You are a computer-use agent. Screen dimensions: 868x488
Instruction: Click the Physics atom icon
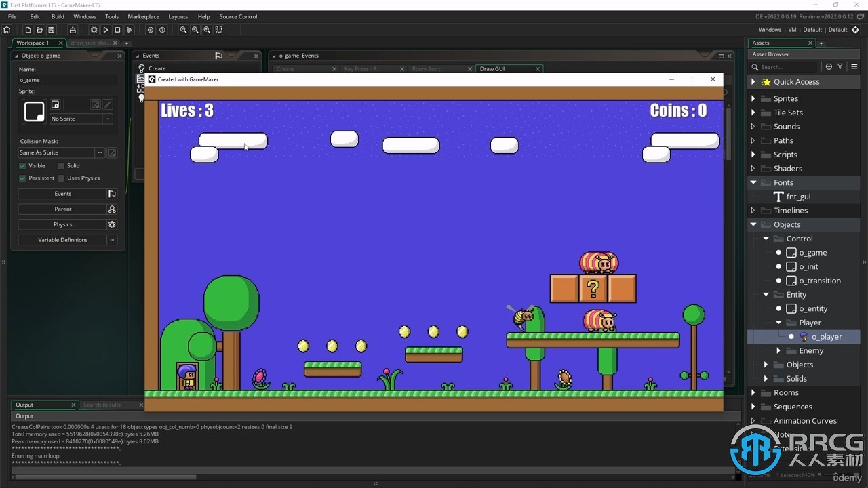(112, 224)
